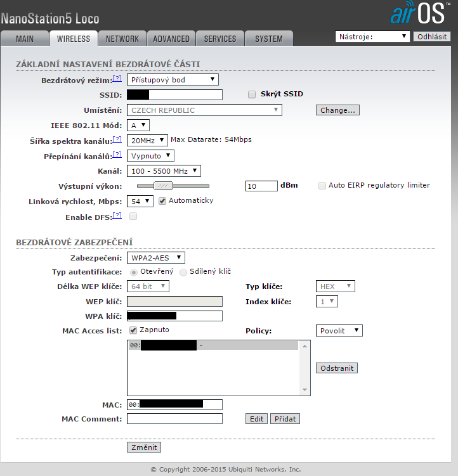The image size is (458, 476).
Task: Open help for Přepínání kanálů
Action: coord(117,155)
